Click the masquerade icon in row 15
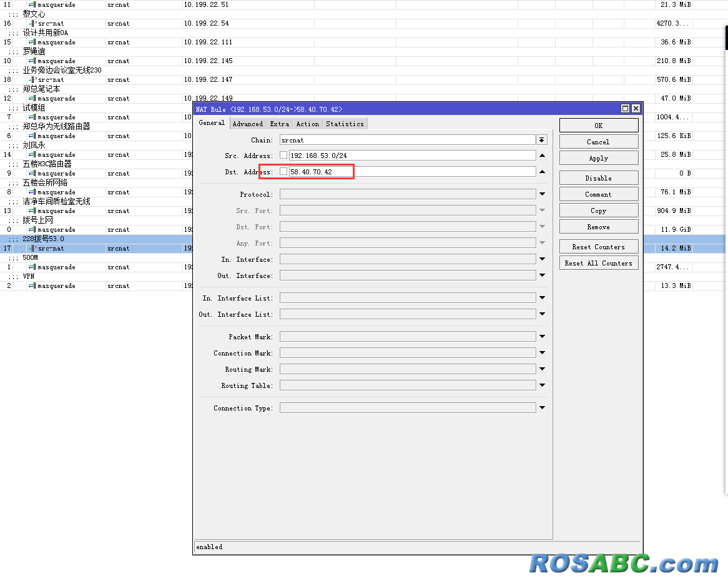 pyautogui.click(x=32, y=42)
